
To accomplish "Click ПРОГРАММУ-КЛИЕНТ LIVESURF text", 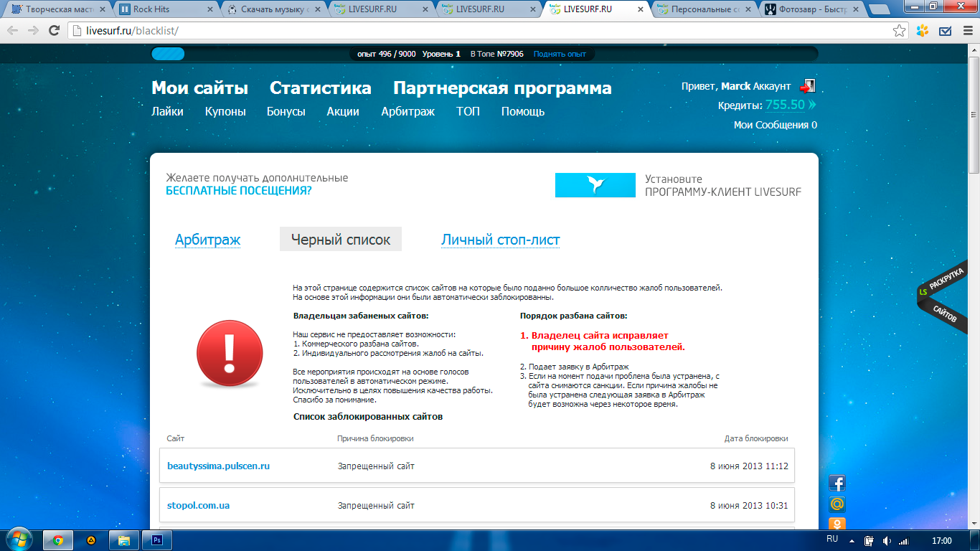I will (x=723, y=192).
